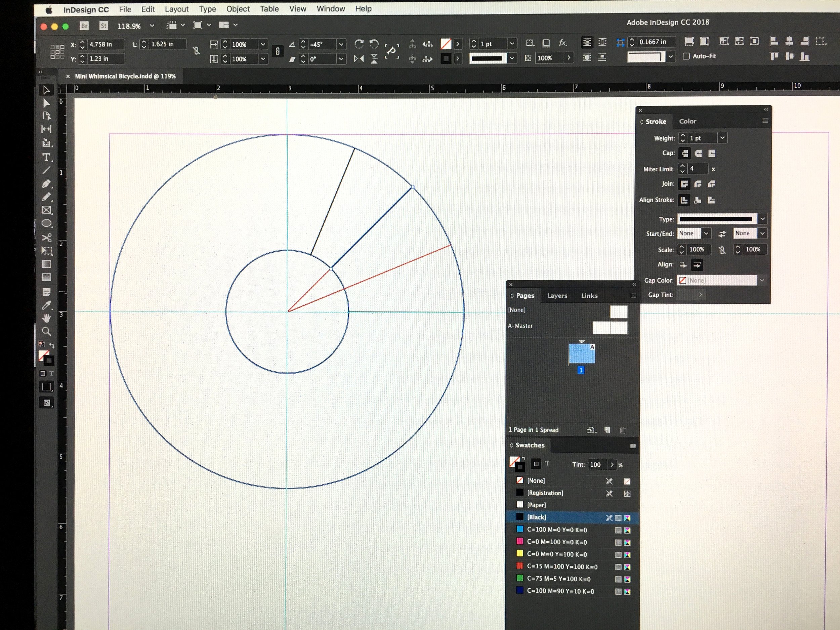
Task: Choose the round cap option
Action: [x=698, y=154]
